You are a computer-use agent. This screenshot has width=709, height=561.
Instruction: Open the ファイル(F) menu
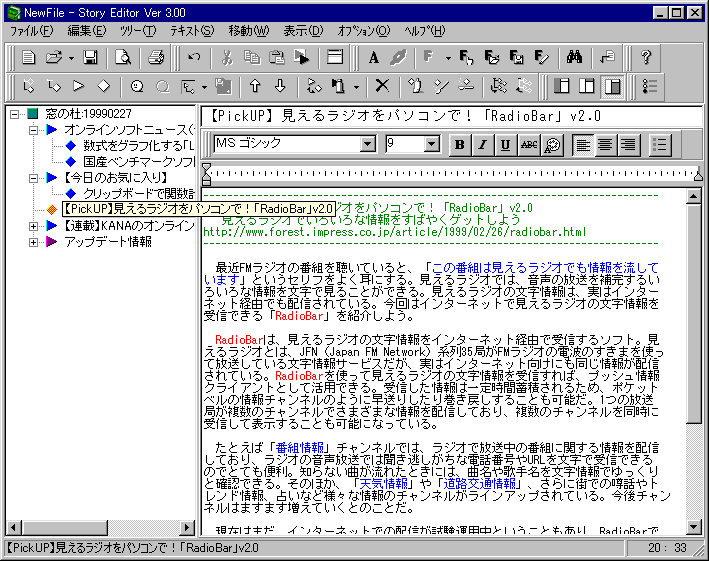click(31, 31)
